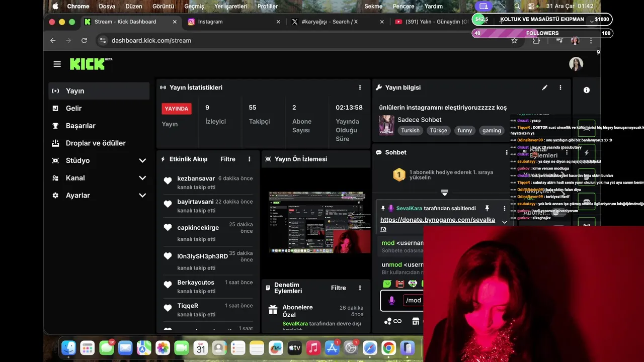Reload the Kick dashboard page
This screenshot has width=644, height=362.
click(84, 40)
